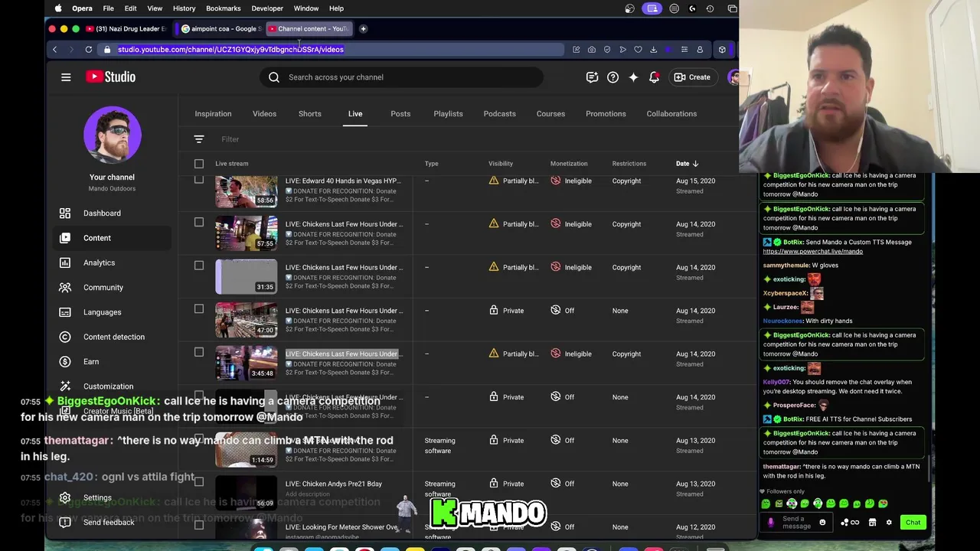The image size is (980, 551).
Task: Check the 57:55 Chickens stream row
Action: click(x=199, y=223)
